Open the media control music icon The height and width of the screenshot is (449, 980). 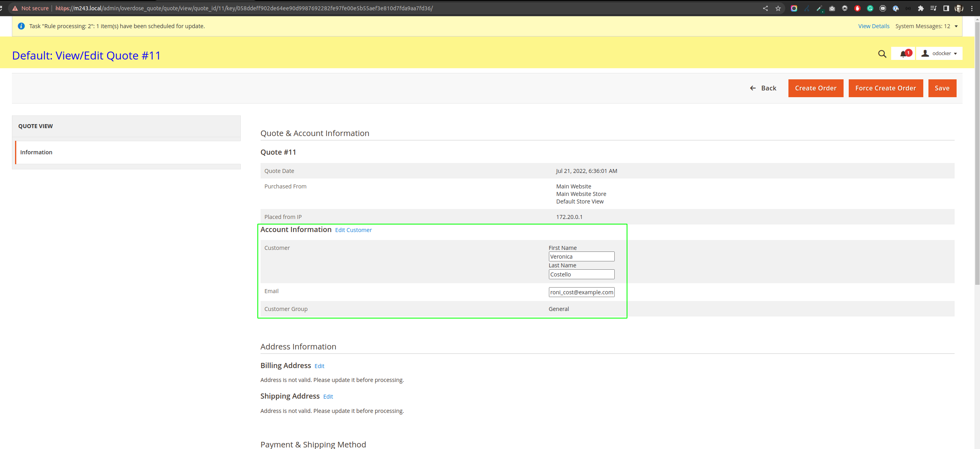[934, 8]
